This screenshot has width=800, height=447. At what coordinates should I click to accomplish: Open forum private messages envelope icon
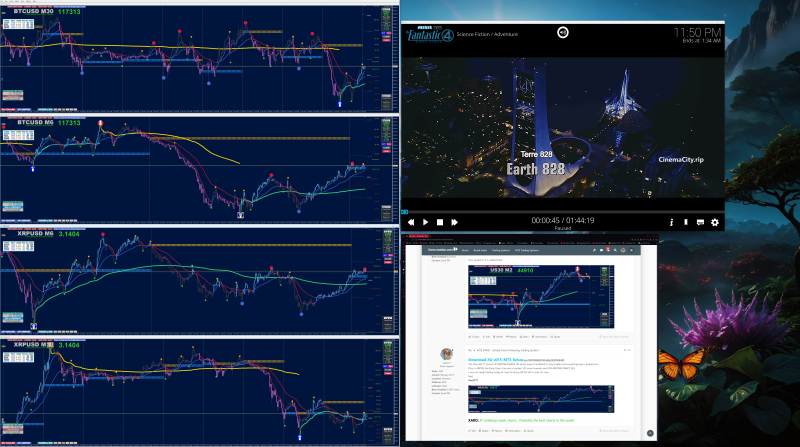coord(602,250)
